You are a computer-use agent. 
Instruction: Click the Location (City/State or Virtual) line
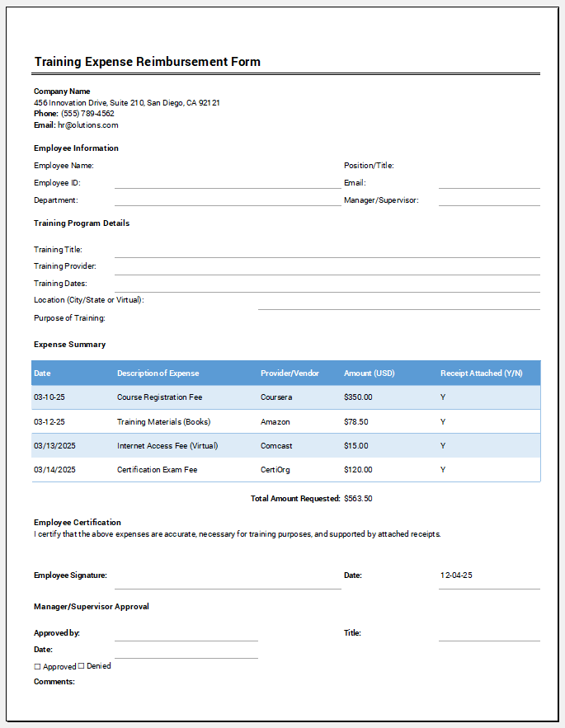coord(398,303)
